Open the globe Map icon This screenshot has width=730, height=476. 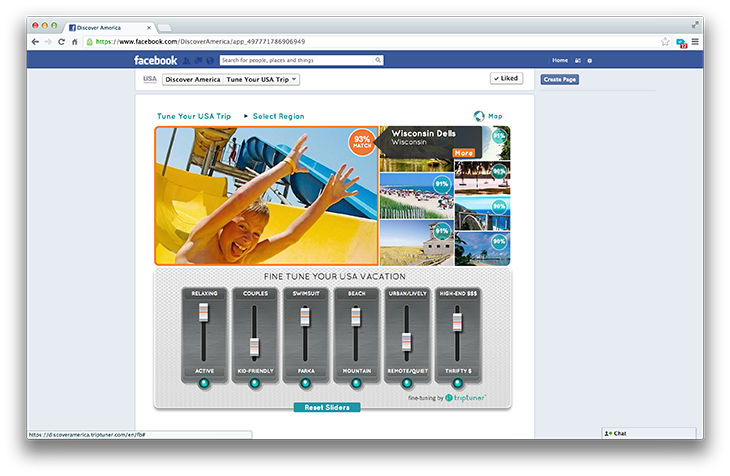480,116
